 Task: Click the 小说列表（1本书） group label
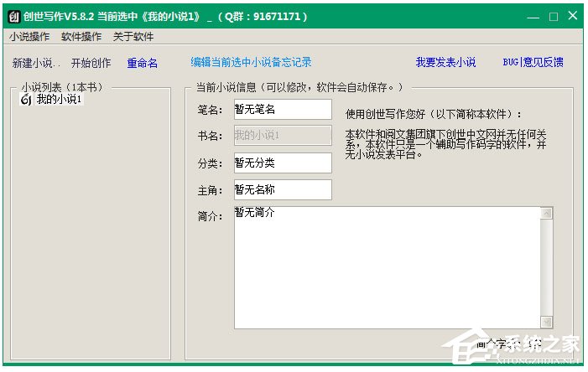[62, 88]
